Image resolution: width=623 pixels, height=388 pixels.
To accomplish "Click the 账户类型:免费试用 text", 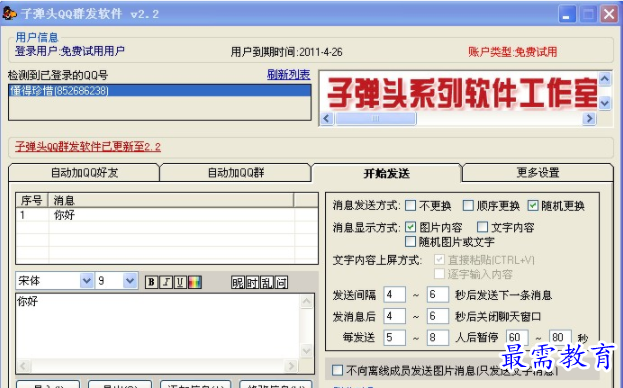I will pos(513,52).
